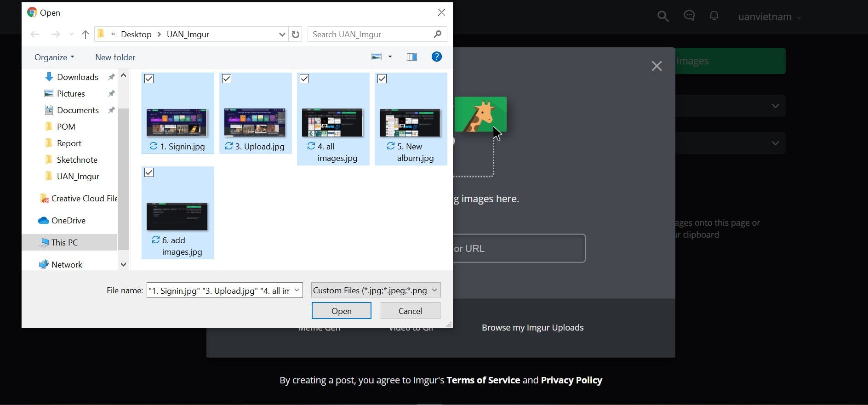Click the 4. all images.jpg thumbnail

click(x=332, y=122)
